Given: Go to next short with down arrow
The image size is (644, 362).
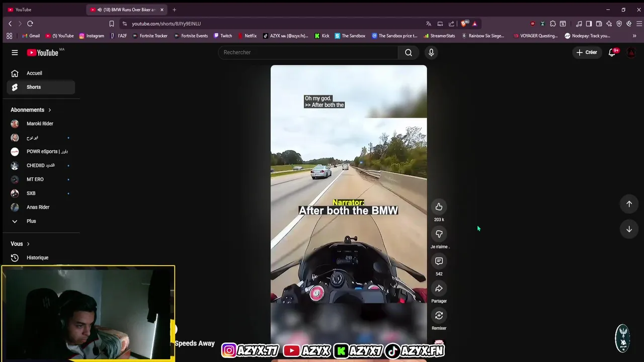Looking at the screenshot, I should [629, 229].
